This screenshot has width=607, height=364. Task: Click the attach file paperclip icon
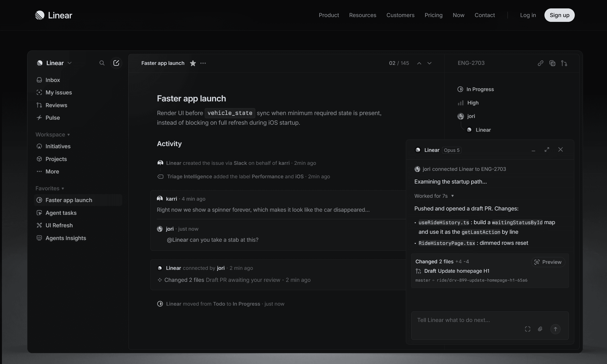(x=540, y=329)
